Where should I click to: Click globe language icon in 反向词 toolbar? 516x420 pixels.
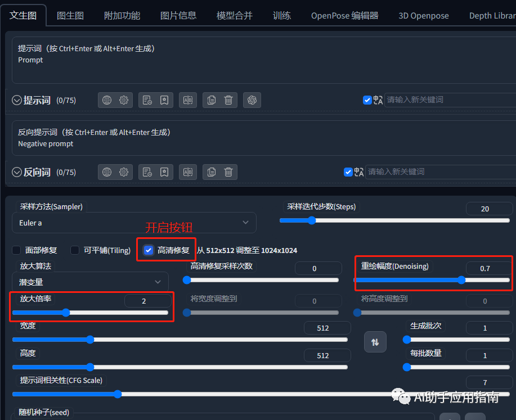(x=107, y=172)
